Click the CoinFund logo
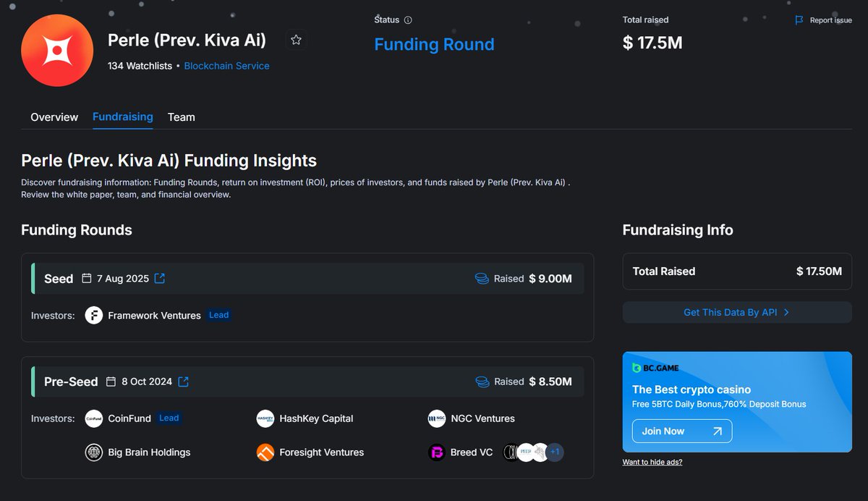 point(94,418)
